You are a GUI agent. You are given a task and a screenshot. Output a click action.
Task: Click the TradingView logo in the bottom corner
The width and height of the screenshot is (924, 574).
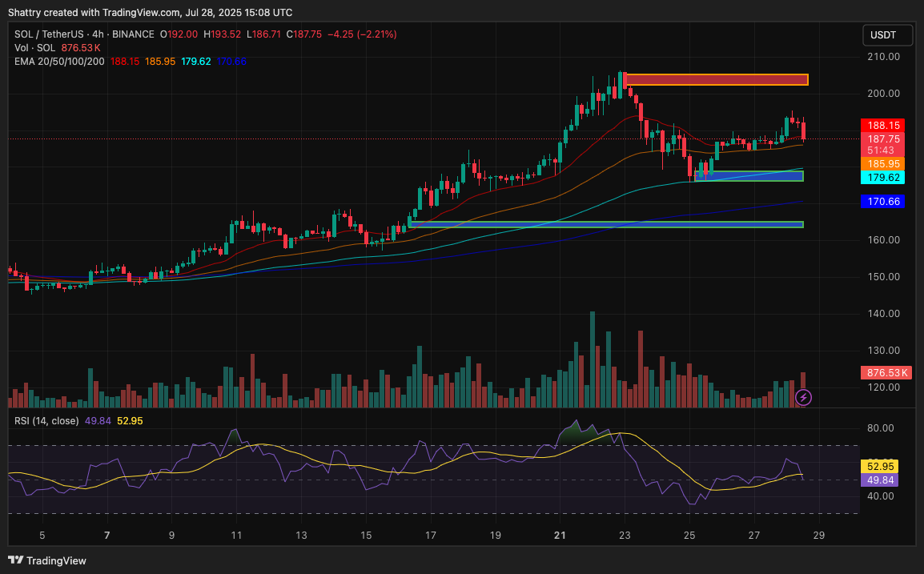point(47,560)
